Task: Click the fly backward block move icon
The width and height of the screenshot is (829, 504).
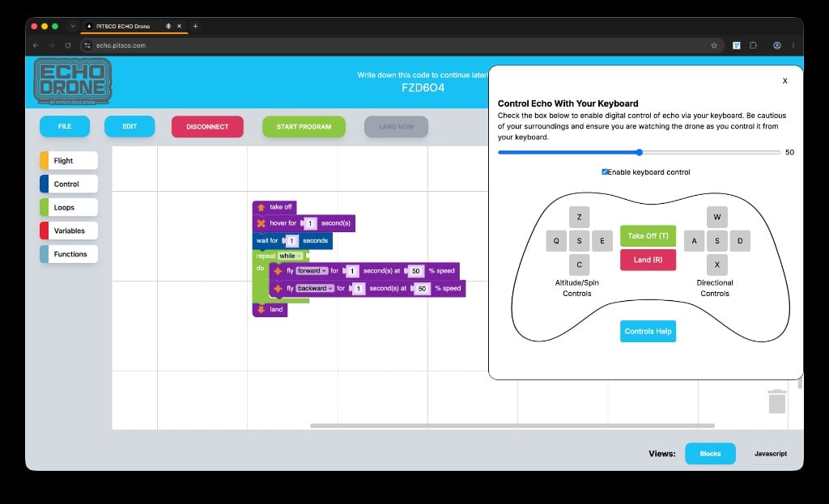Action: tap(278, 289)
